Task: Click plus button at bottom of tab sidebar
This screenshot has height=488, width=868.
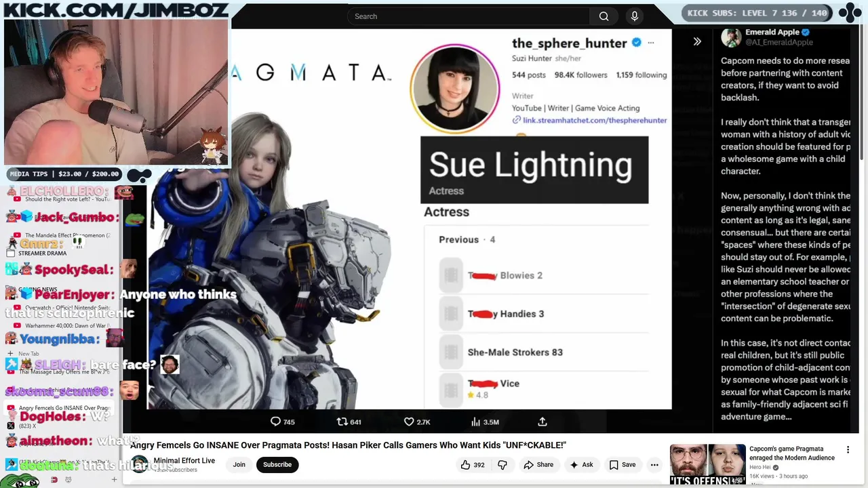Action: click(x=114, y=480)
